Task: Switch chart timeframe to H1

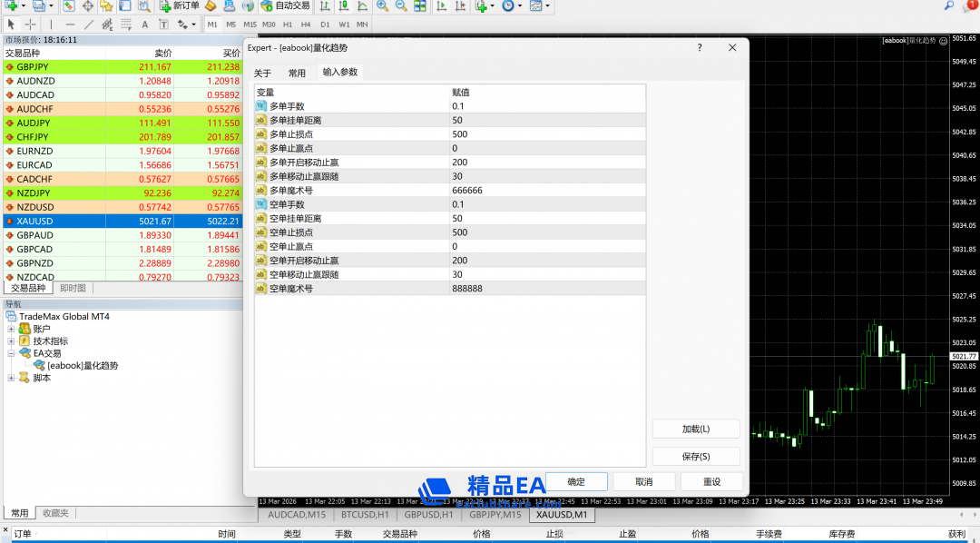Action: (x=288, y=25)
